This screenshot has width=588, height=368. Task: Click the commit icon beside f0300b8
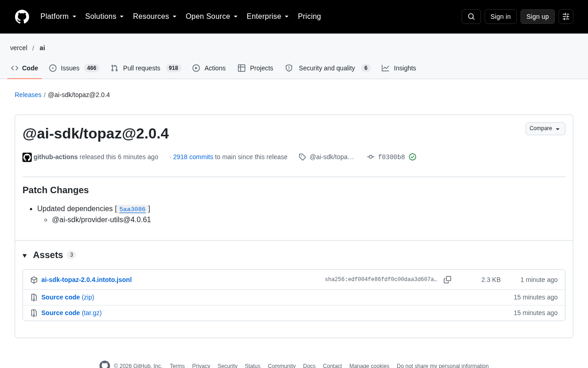pos(371,157)
